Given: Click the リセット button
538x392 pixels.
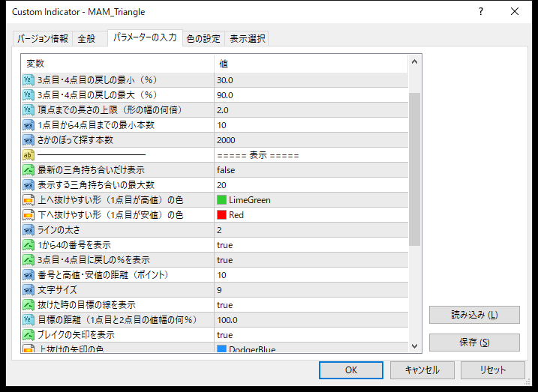Looking at the screenshot, I should click(493, 370).
